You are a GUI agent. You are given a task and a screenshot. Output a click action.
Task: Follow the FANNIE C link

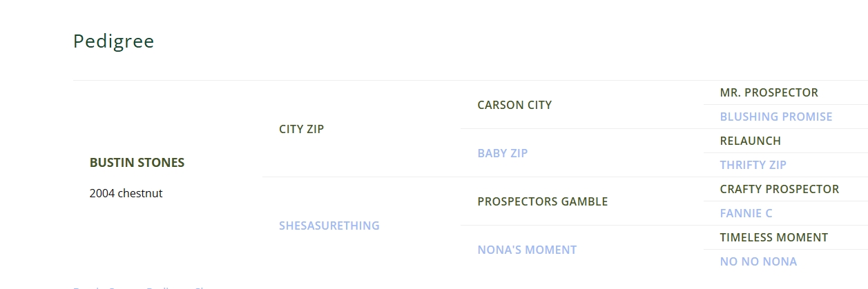coord(746,213)
